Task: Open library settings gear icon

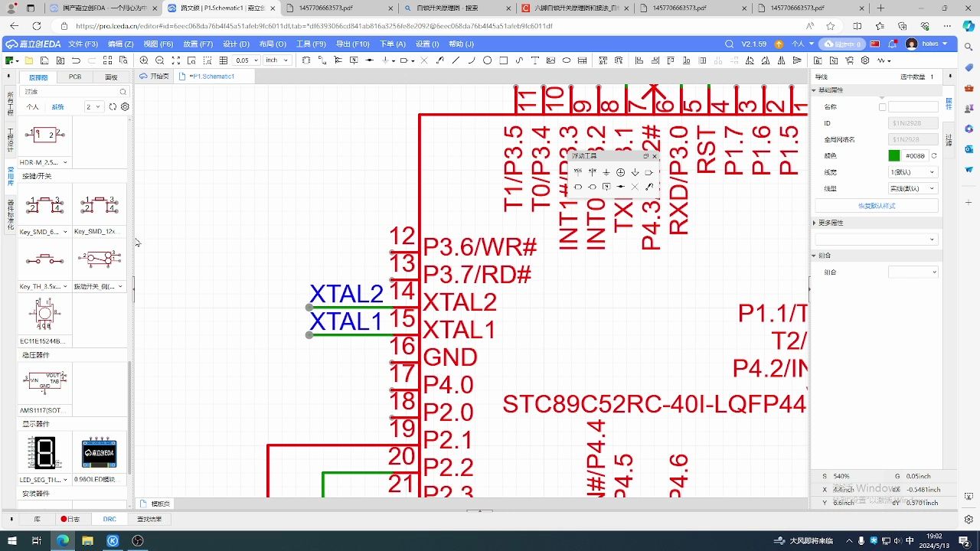Action: click(126, 107)
